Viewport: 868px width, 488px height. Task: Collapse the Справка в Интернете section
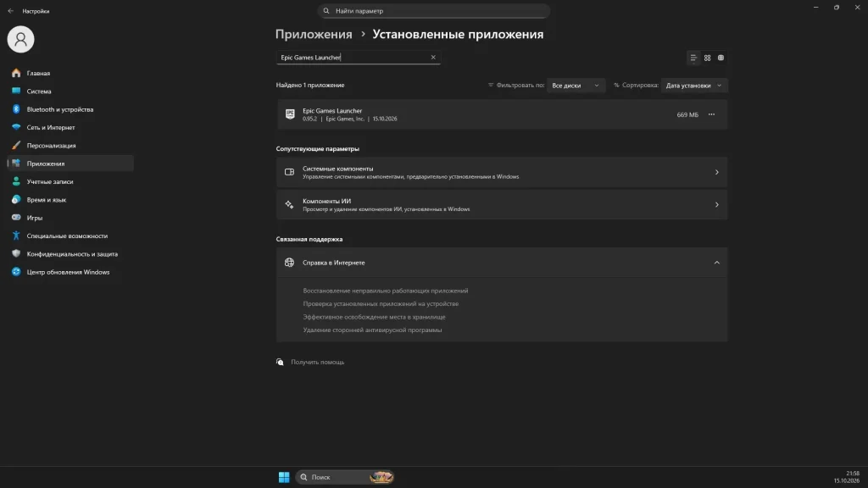tap(716, 263)
